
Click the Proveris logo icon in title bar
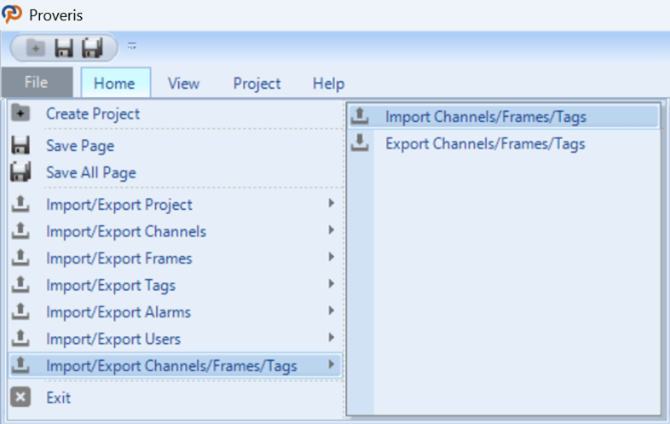pyautogui.click(x=12, y=14)
